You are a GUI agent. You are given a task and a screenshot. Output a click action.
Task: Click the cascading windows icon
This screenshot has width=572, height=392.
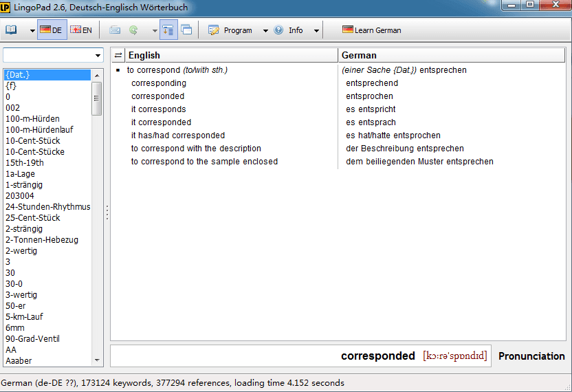[186, 30]
